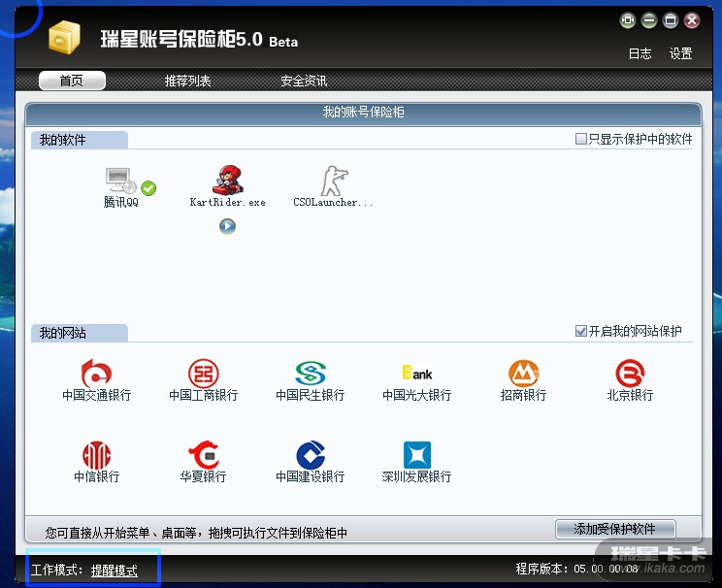The image size is (722, 588).
Task: Click the yellow safe logo icon
Action: pos(64,37)
